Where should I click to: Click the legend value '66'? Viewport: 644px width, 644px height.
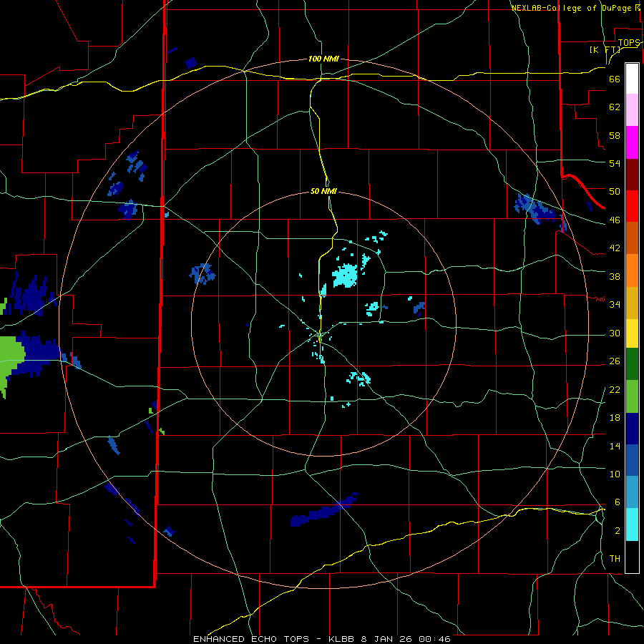(x=615, y=79)
